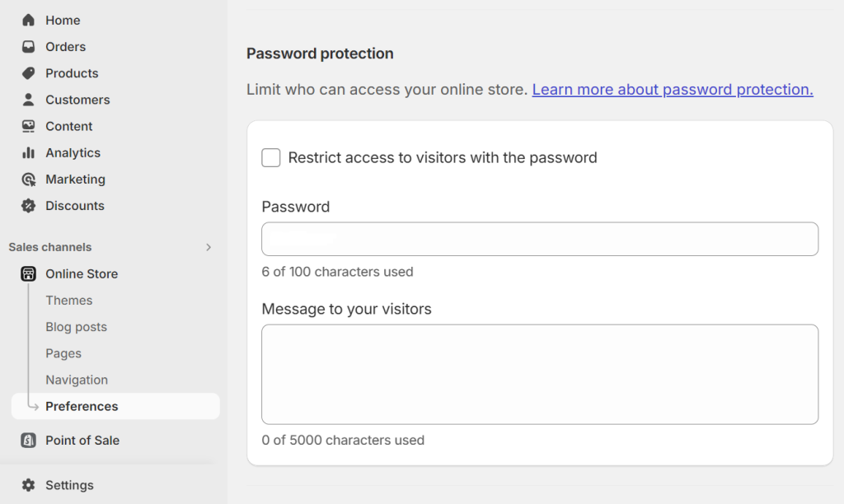Open the Discounts icon
Image resolution: width=844 pixels, height=504 pixels.
pyautogui.click(x=27, y=205)
